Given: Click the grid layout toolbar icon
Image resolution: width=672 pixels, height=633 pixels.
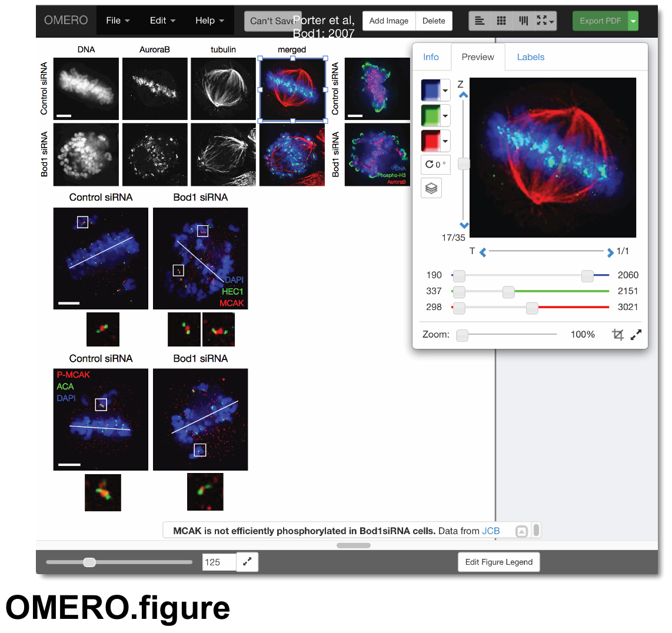Looking at the screenshot, I should click(501, 21).
